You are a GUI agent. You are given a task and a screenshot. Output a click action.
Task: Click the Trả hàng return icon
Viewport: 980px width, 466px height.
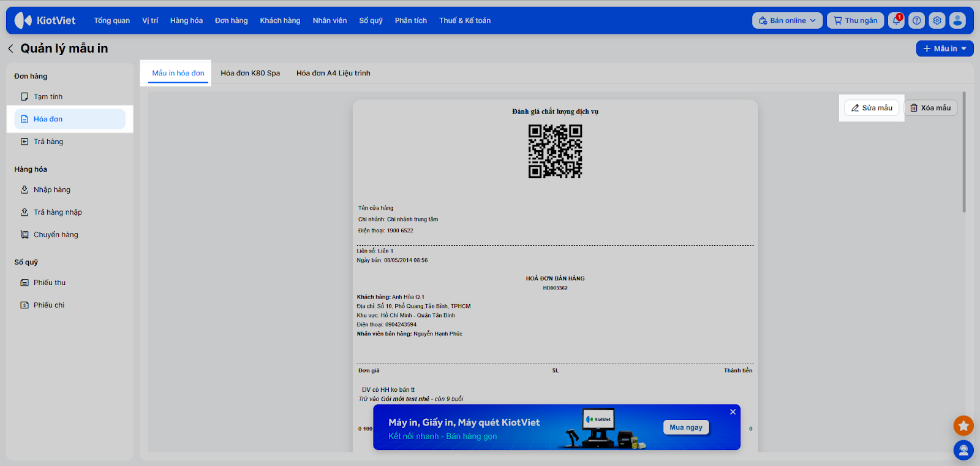pyautogui.click(x=24, y=142)
